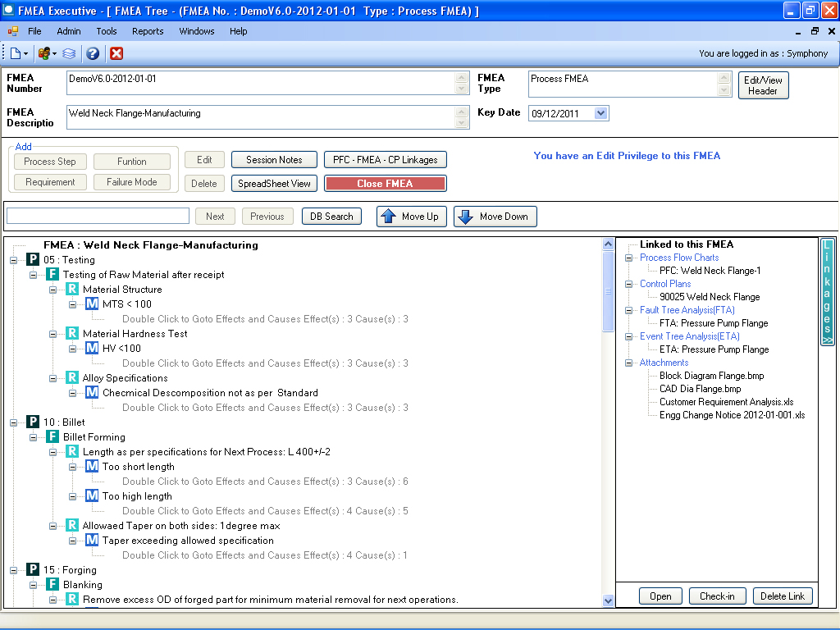
Task: Open the app icon in the menu bar
Action: (13, 31)
